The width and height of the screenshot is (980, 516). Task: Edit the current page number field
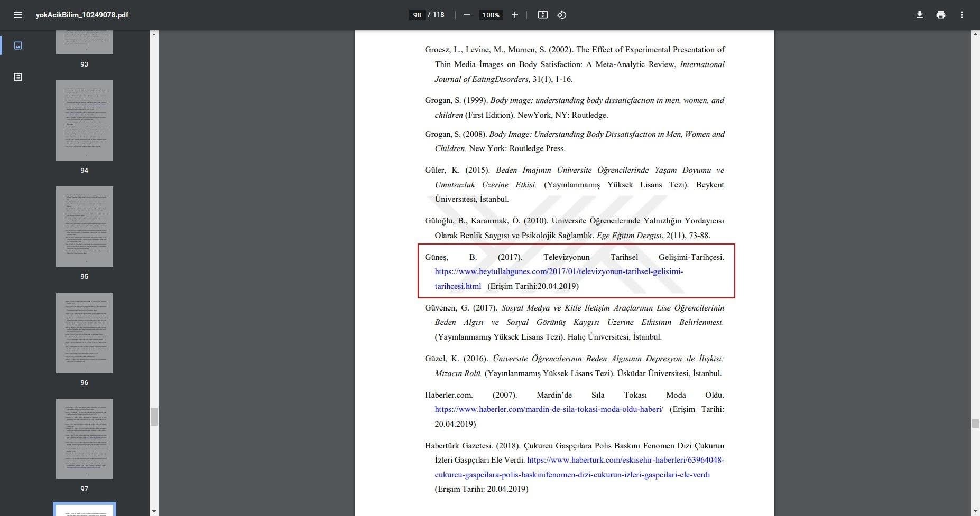point(417,15)
